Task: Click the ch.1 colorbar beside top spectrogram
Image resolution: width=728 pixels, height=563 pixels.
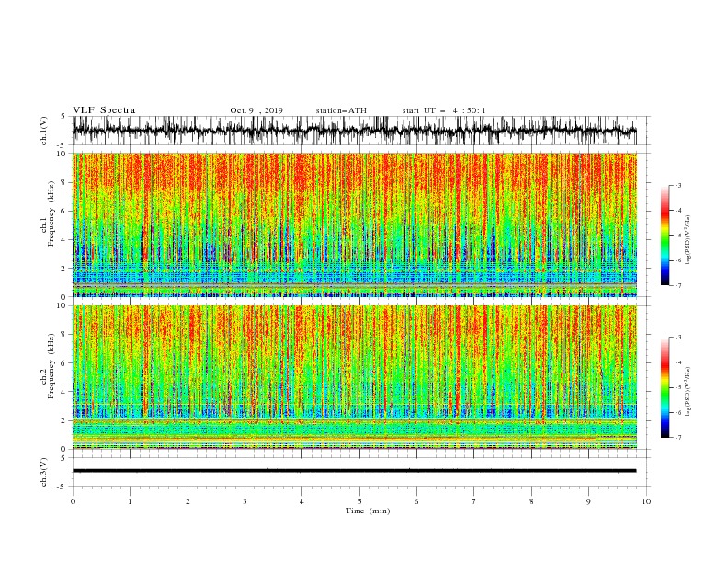Action: coord(665,236)
